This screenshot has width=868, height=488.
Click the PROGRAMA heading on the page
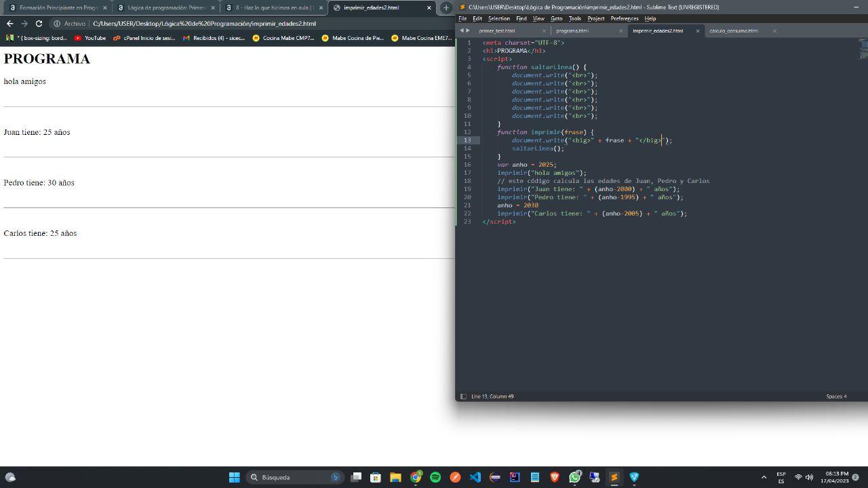point(47,59)
